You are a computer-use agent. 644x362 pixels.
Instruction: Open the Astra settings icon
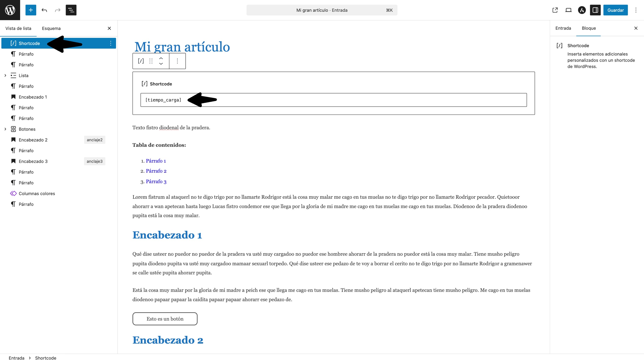coord(582,10)
